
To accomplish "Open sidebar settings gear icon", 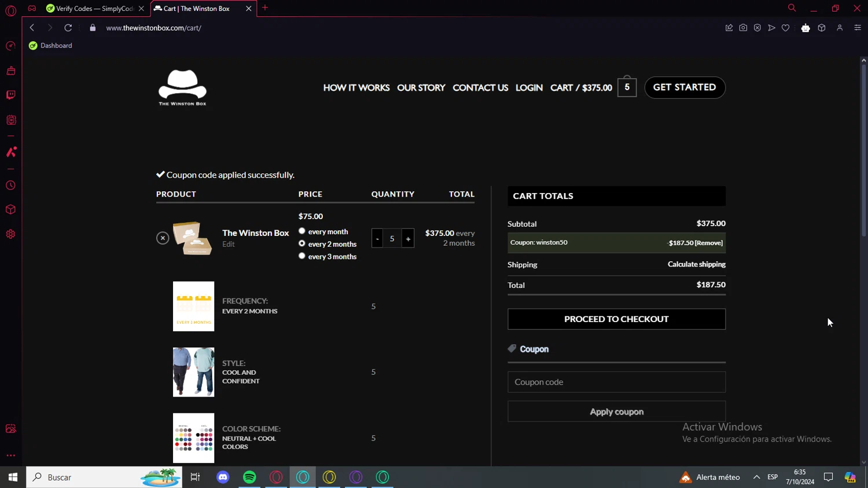I will [x=10, y=234].
